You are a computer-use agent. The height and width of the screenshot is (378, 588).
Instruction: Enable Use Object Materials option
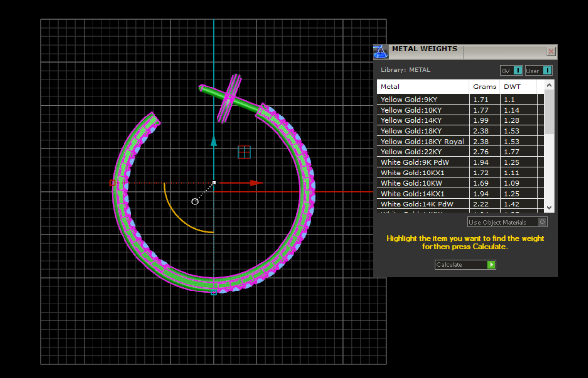click(542, 222)
